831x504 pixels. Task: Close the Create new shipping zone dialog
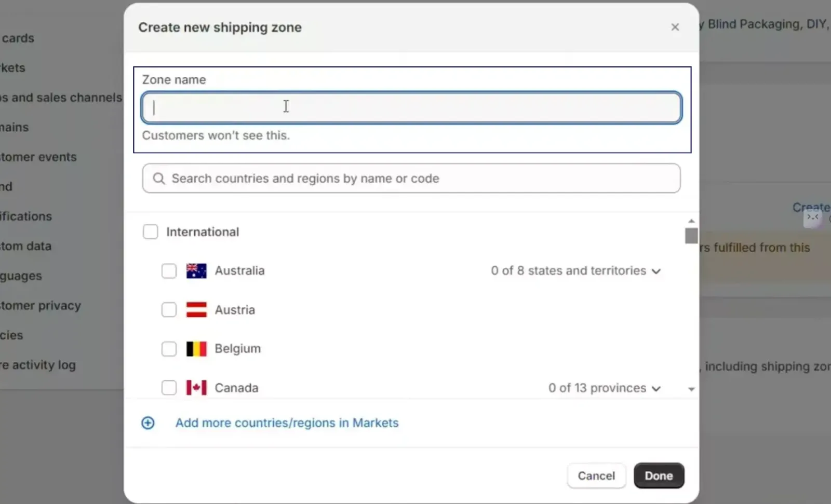[x=675, y=27]
